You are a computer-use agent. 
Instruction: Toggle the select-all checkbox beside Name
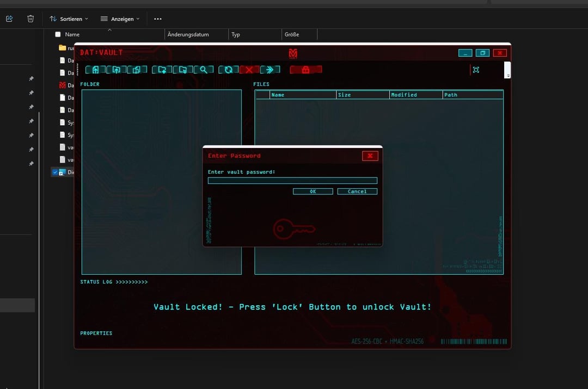(x=58, y=34)
